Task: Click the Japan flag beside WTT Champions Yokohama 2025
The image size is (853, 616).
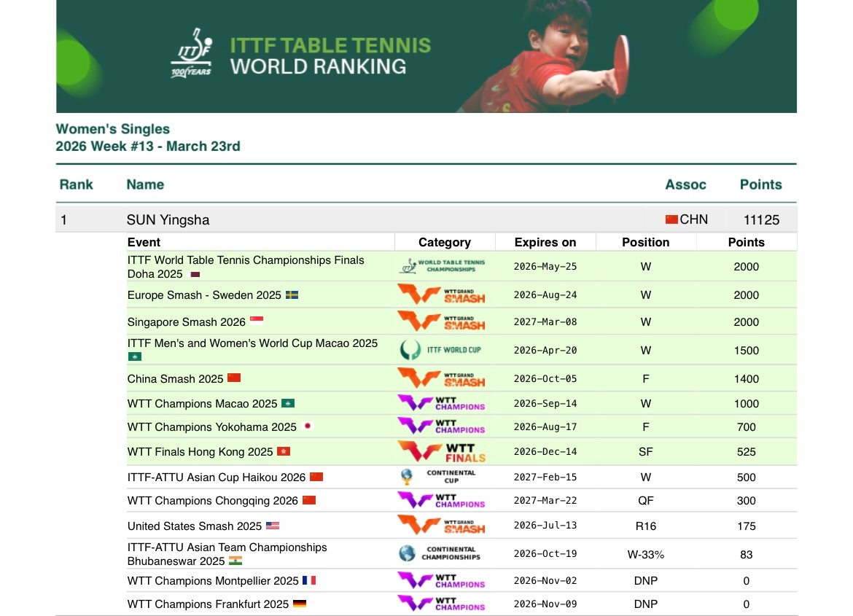Action: [x=308, y=426]
